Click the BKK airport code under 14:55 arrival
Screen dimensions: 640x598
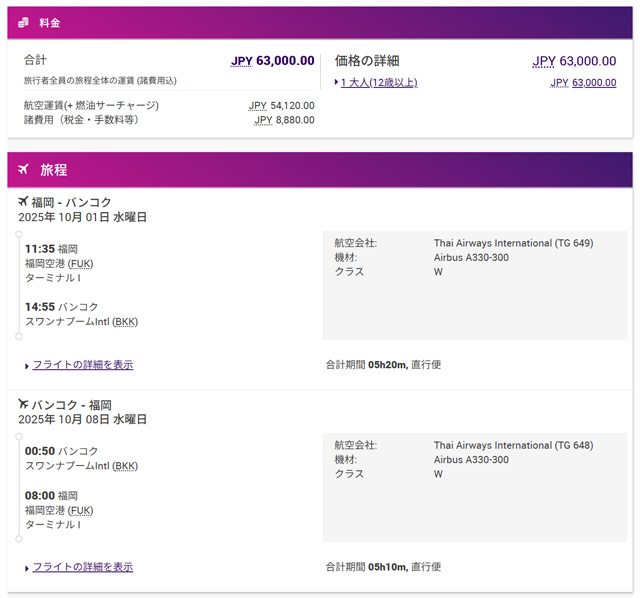126,321
